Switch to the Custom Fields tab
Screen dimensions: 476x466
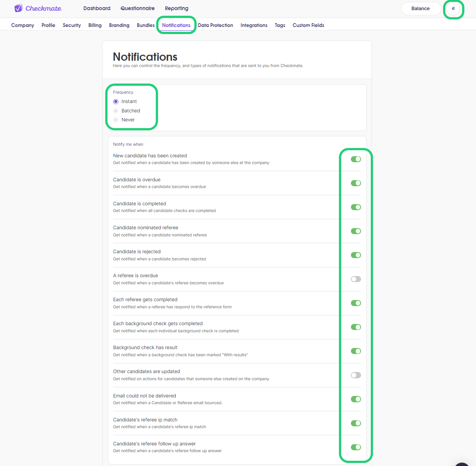pyautogui.click(x=308, y=25)
